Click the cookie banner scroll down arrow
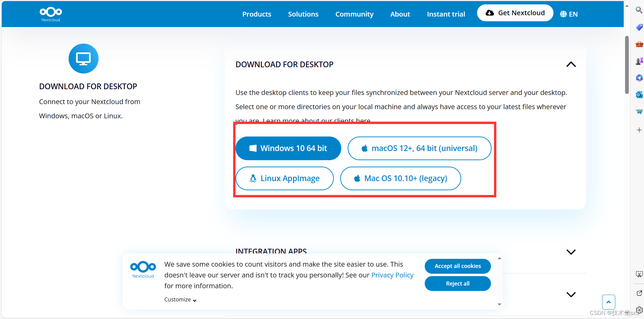This screenshot has width=644, height=319. click(499, 304)
